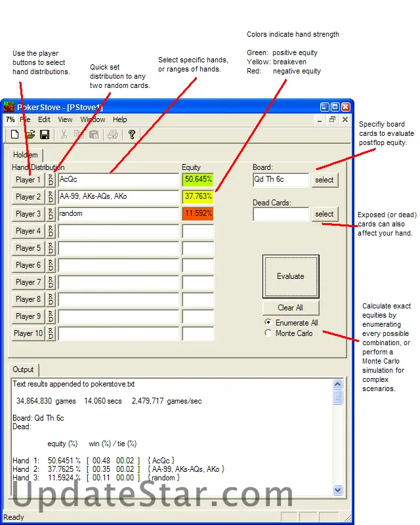Click the RD random button for Player 5
The height and width of the screenshot is (525, 420).
pyautogui.click(x=51, y=248)
